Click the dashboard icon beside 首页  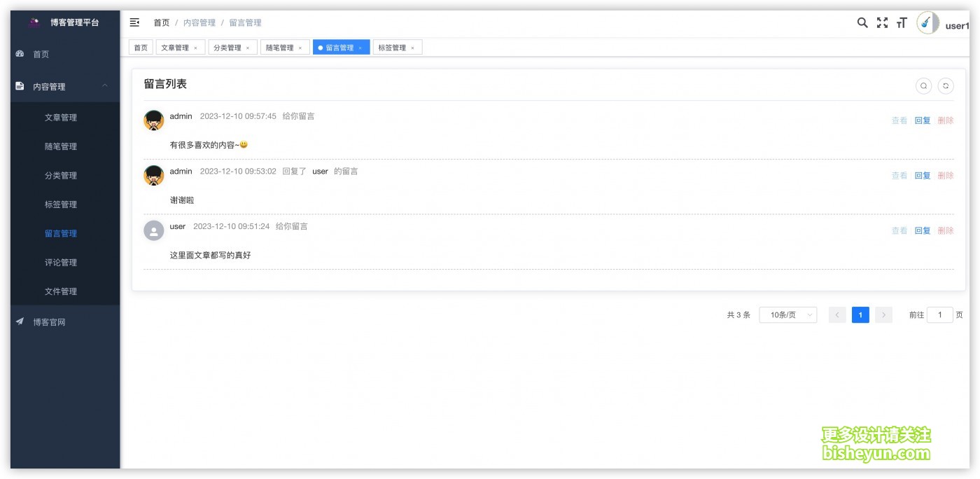[20, 54]
